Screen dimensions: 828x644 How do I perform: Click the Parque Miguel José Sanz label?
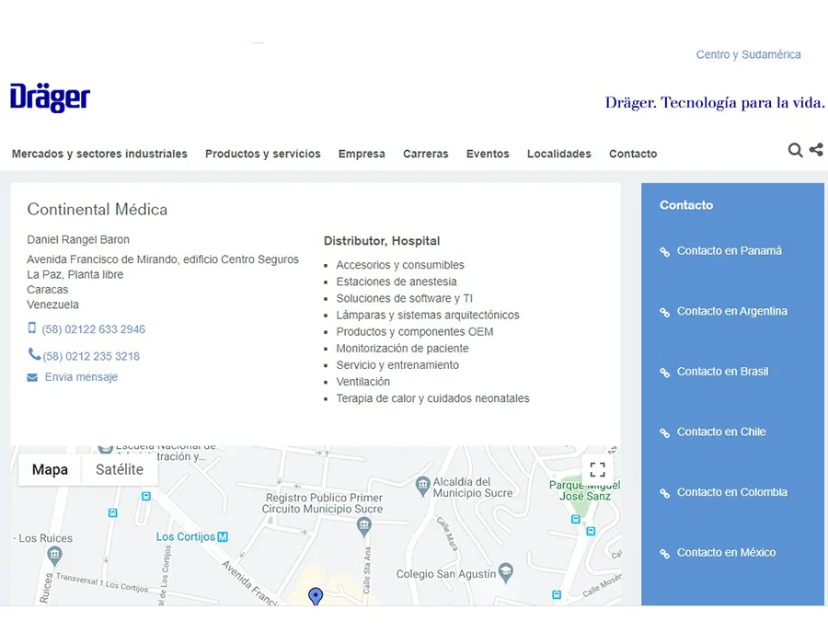click(584, 490)
